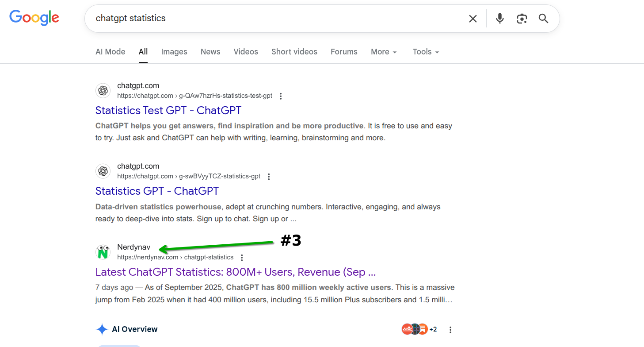644x347 pixels.
Task: Open Statistics GPT - ChatGPT link
Action: tap(157, 191)
